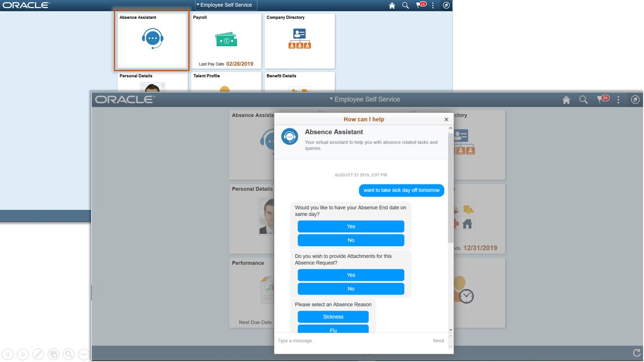The height and width of the screenshot is (362, 644).
Task: Select Sickness as the Absence Reason
Action: (x=333, y=317)
